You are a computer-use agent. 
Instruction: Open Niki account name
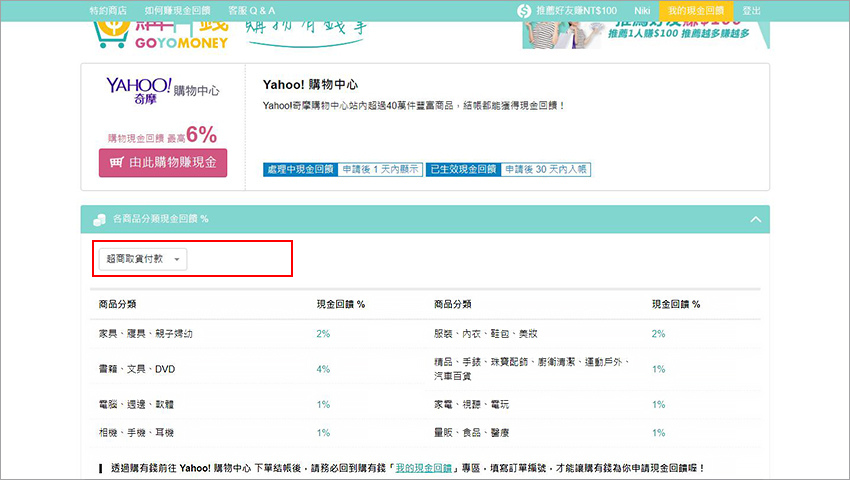[x=642, y=10]
